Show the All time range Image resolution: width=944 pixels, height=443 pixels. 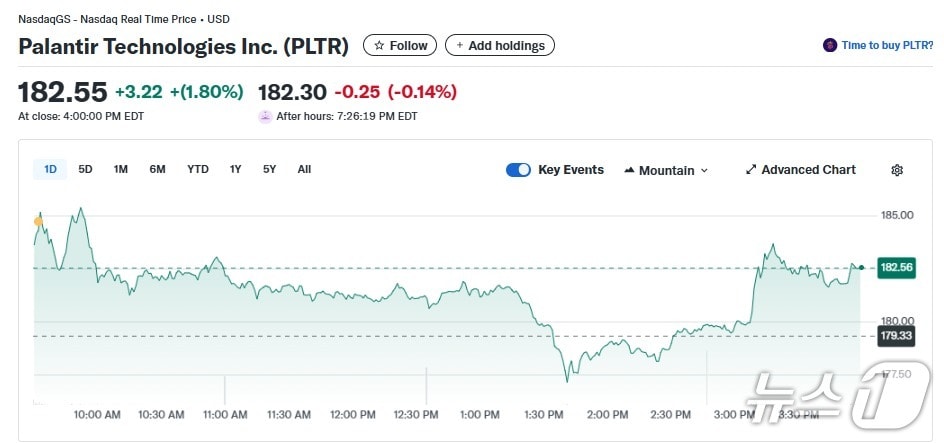(x=304, y=169)
